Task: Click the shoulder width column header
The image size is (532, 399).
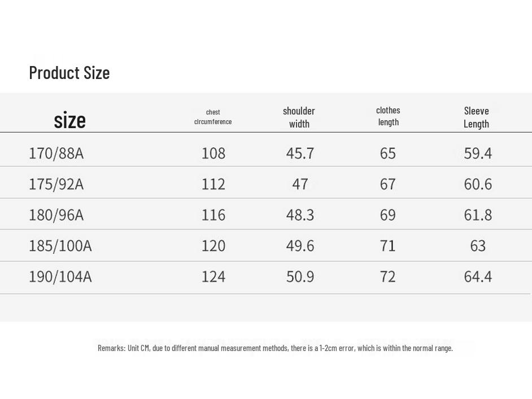Action: tap(299, 117)
